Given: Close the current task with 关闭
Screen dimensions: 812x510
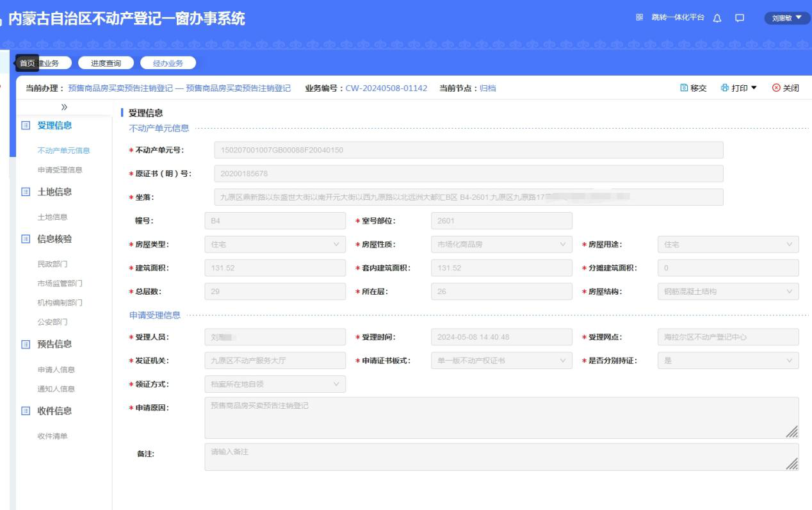Looking at the screenshot, I should click(785, 88).
